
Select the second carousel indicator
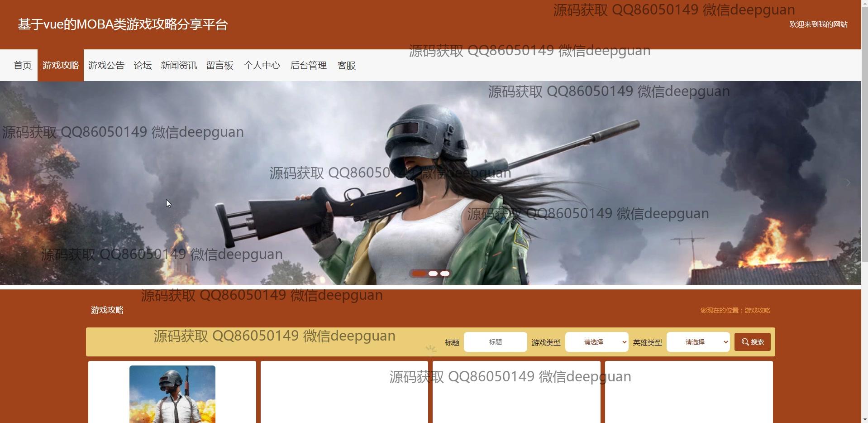433,274
